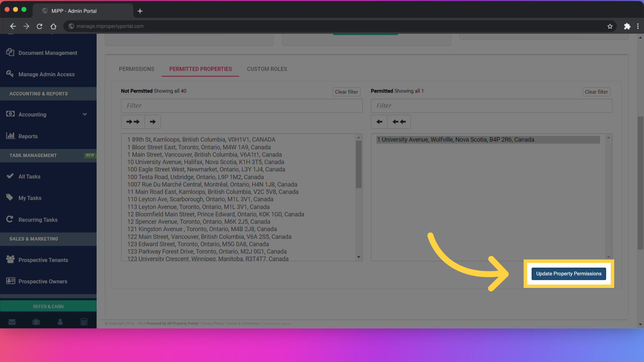Move selected property back with single left arrow
The height and width of the screenshot is (362, 644).
(x=379, y=122)
